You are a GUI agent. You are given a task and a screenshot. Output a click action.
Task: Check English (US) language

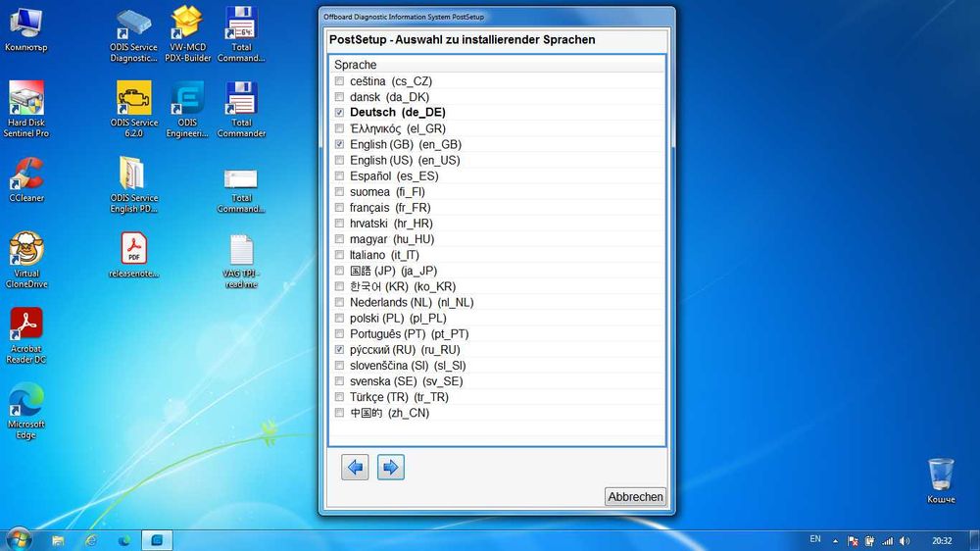[339, 160]
